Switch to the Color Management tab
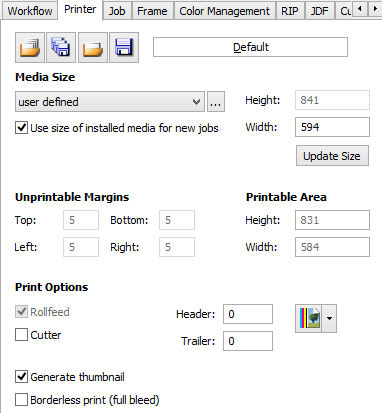Image resolution: width=382 pixels, height=413 pixels. pyautogui.click(x=224, y=11)
